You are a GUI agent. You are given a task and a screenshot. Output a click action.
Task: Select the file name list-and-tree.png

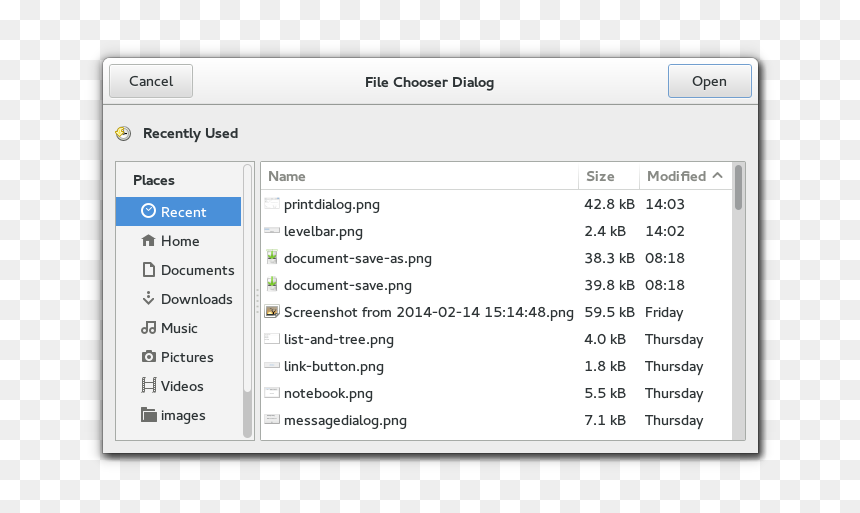pyautogui.click(x=338, y=339)
